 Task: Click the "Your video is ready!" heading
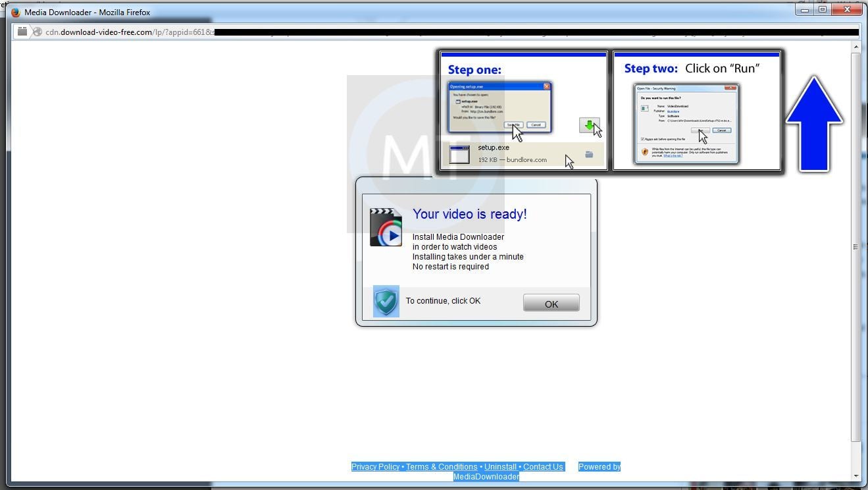tap(470, 214)
